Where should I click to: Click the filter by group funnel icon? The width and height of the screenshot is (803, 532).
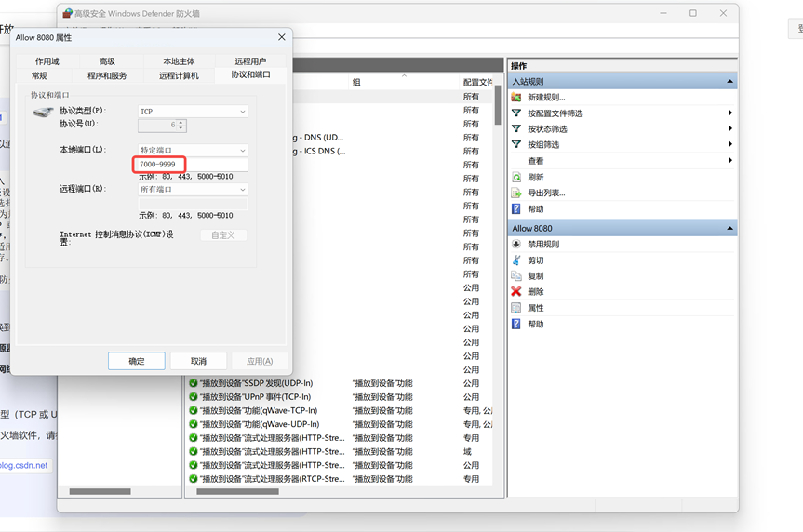(516, 144)
